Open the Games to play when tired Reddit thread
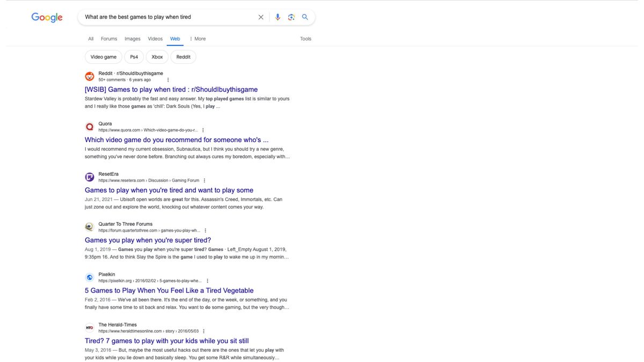 click(x=171, y=89)
